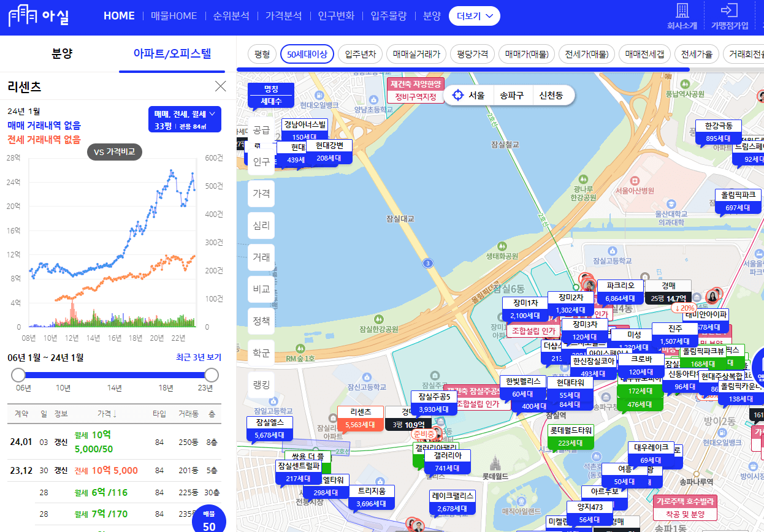Toggle the 전세가(매물) map filter

(x=586, y=54)
